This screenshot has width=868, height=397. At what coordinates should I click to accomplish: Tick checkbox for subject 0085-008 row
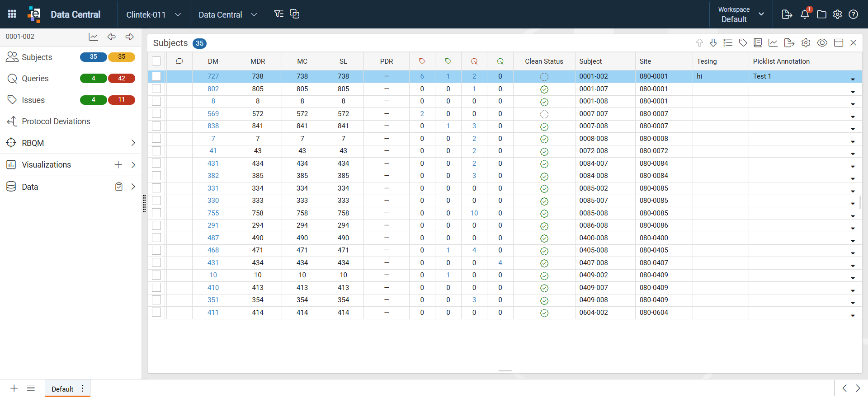[x=156, y=213]
